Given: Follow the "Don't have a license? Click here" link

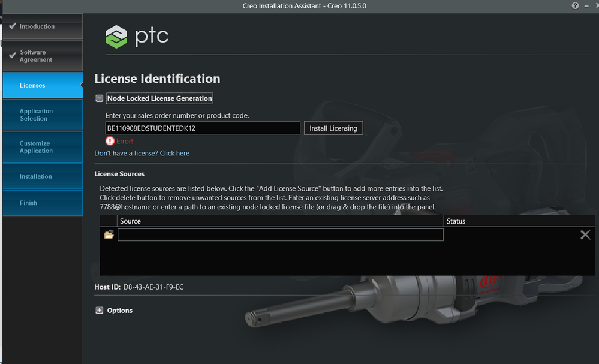Looking at the screenshot, I should click(x=142, y=153).
